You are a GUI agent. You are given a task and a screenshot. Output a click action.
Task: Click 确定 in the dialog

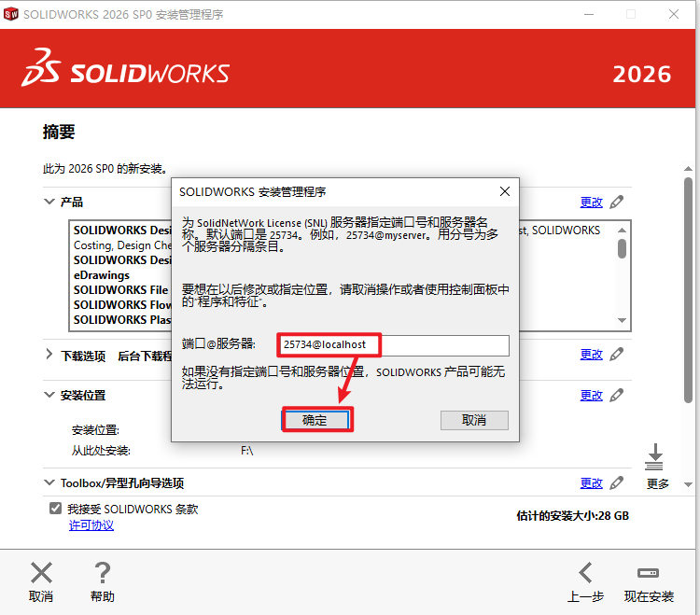pos(315,420)
